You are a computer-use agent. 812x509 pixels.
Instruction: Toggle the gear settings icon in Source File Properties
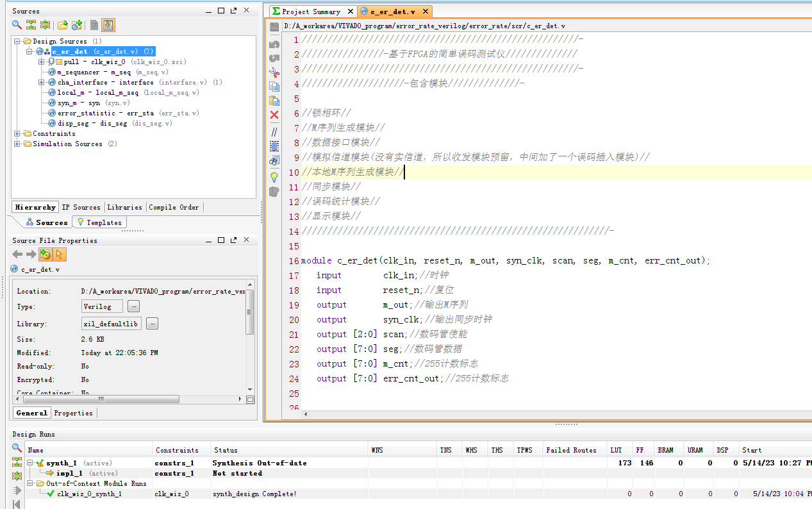click(x=45, y=254)
